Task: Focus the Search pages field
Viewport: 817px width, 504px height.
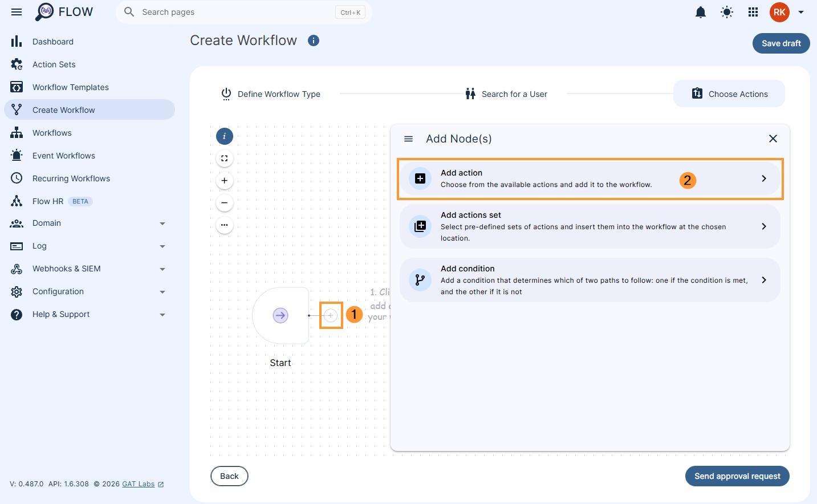Action: point(243,12)
